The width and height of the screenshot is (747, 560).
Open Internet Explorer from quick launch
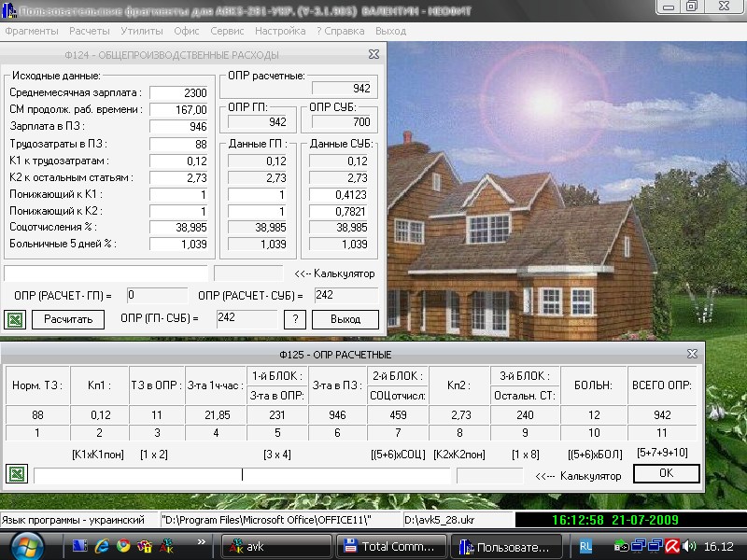pos(101,546)
